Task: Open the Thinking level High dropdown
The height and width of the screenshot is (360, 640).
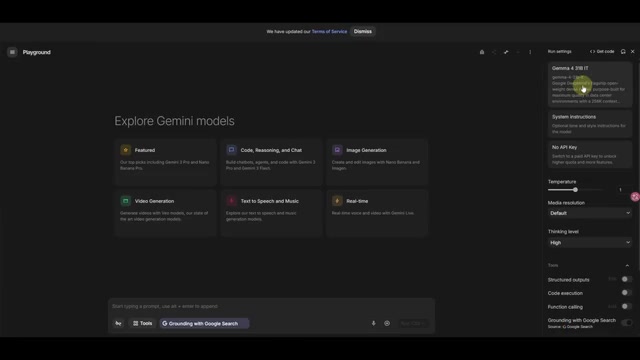Action: (590, 242)
